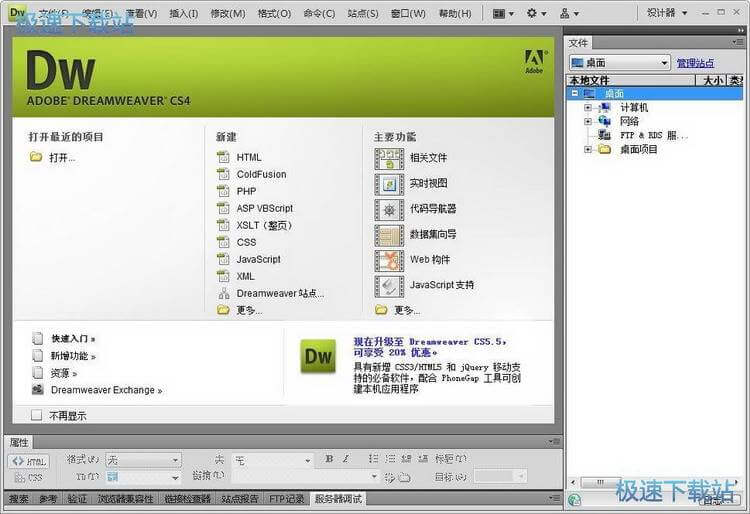Viewport: 750px width, 514px height.
Task: Switch to the FTP记录 tab
Action: click(287, 499)
